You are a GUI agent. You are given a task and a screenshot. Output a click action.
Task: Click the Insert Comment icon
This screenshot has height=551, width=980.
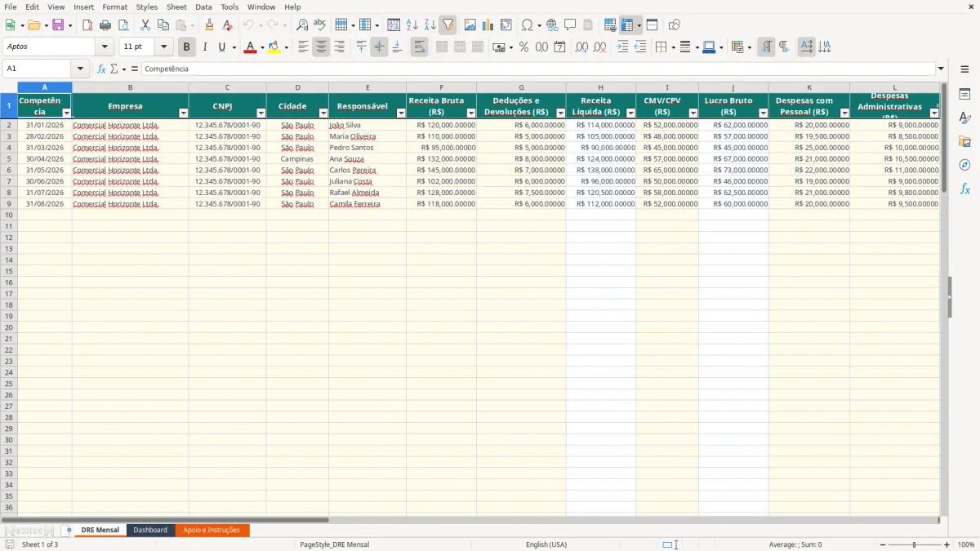click(x=570, y=25)
